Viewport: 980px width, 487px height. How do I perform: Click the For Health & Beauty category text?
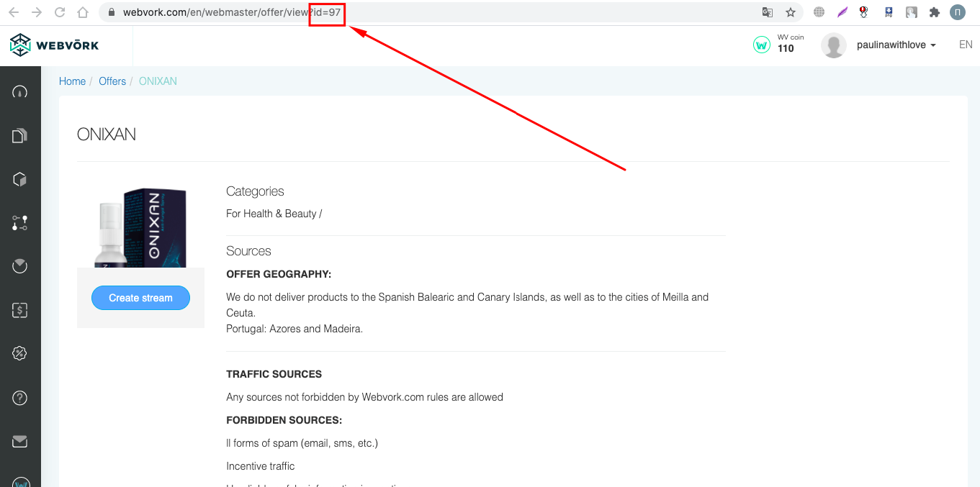[274, 214]
